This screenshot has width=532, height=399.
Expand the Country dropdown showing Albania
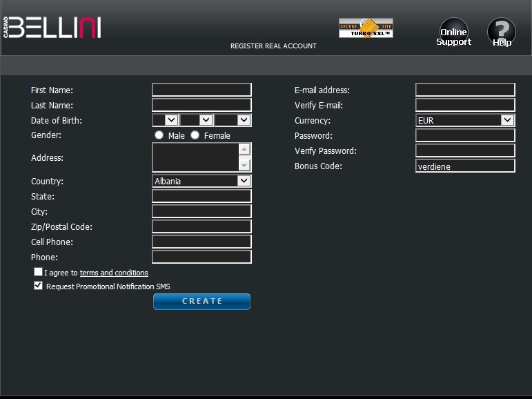[201, 181]
